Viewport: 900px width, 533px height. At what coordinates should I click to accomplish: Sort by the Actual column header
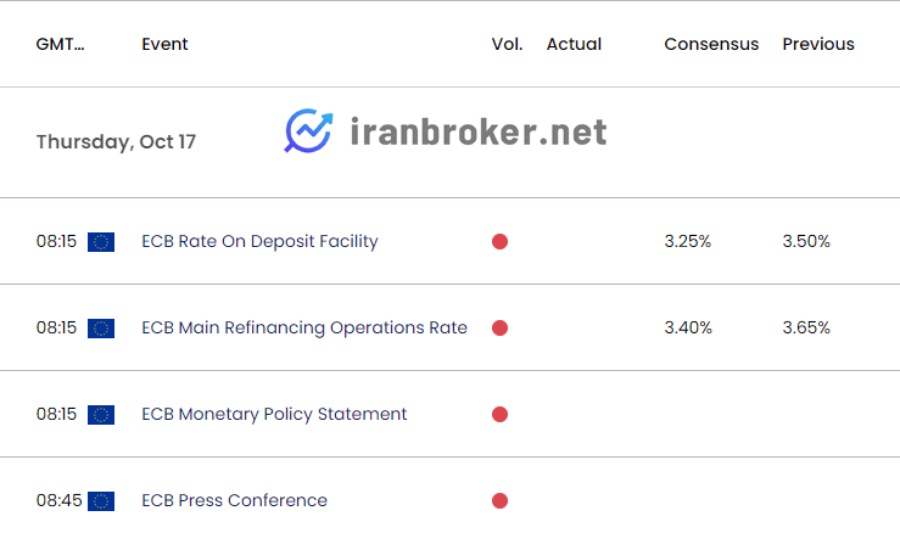click(x=574, y=44)
